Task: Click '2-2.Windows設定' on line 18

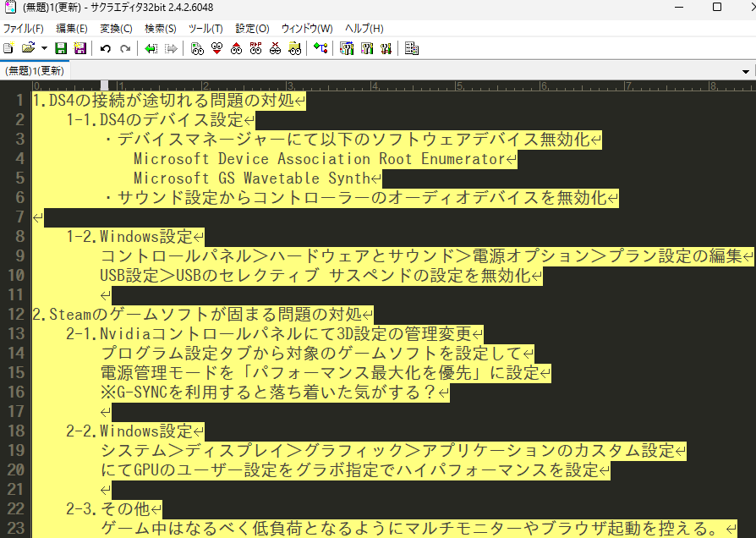Action: click(129, 431)
